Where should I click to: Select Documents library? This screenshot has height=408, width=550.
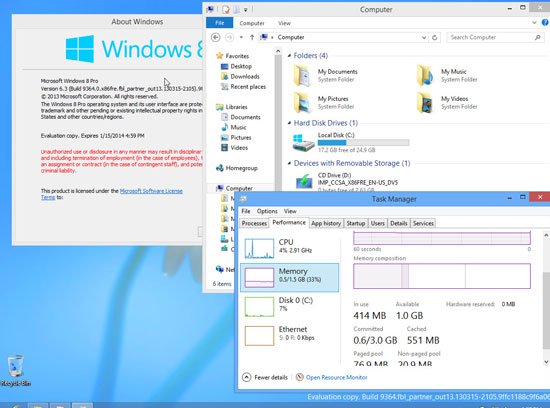241,117
